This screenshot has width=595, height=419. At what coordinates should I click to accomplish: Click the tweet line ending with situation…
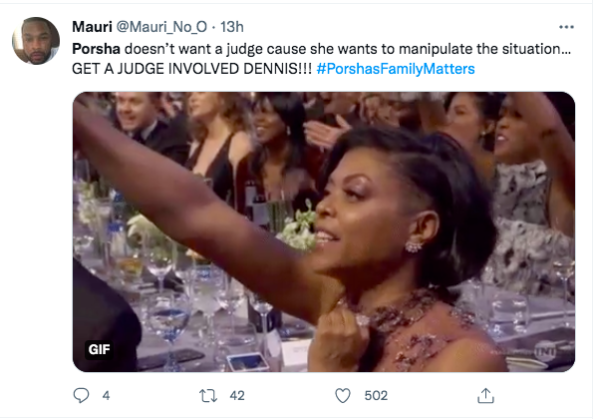[x=321, y=49]
